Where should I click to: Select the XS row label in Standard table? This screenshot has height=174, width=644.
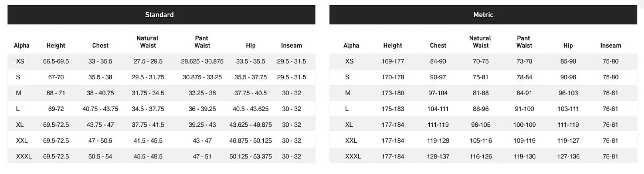pos(20,61)
